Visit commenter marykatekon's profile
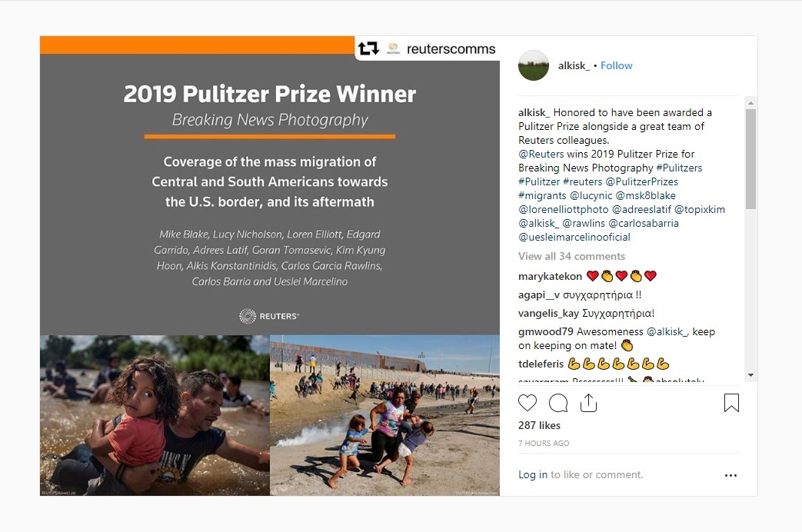The height and width of the screenshot is (532, 802). pyautogui.click(x=550, y=276)
